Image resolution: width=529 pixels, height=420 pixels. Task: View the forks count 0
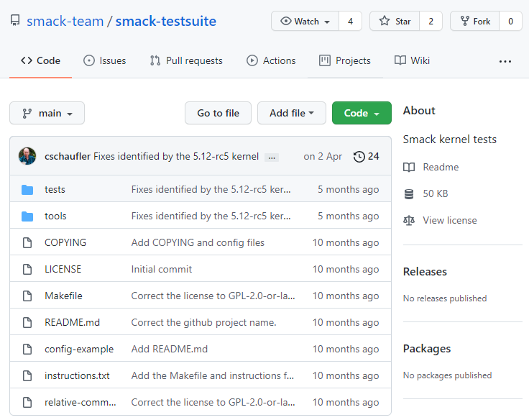point(510,21)
